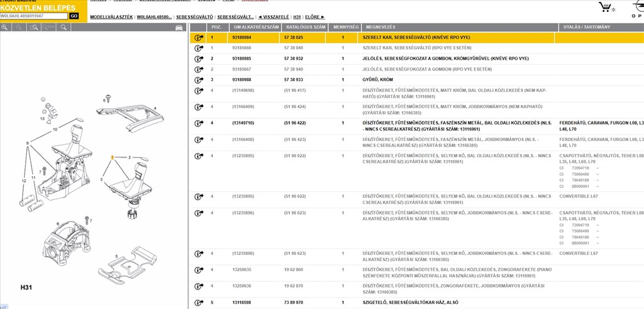This screenshot has height=309, width=644.
Task: Click row icon beside part 13118598
Action: tap(199, 302)
